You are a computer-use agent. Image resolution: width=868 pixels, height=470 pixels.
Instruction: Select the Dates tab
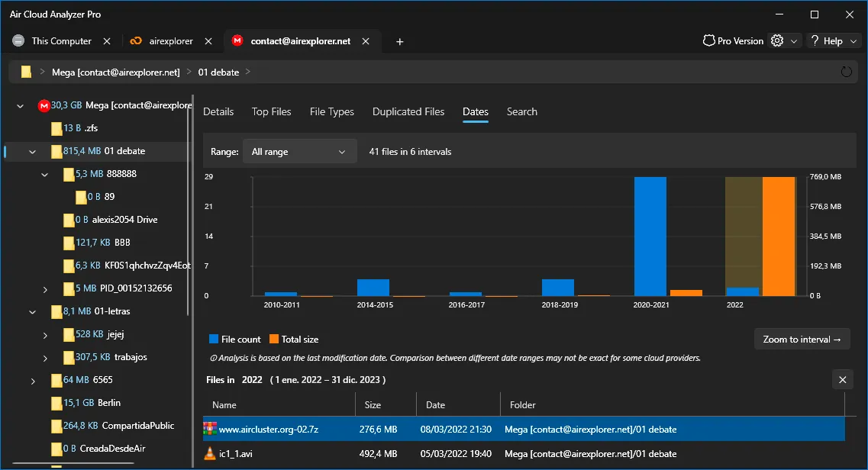[x=476, y=111]
